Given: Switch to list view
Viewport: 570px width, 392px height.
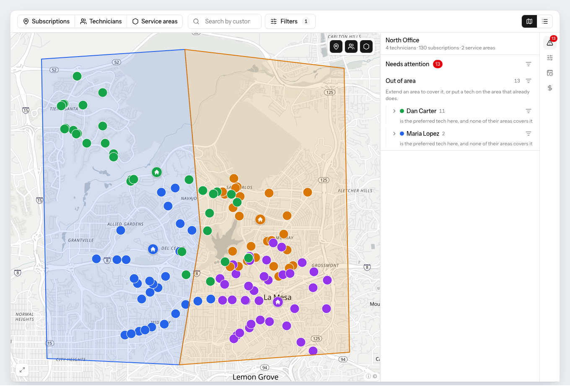Looking at the screenshot, I should tap(545, 21).
